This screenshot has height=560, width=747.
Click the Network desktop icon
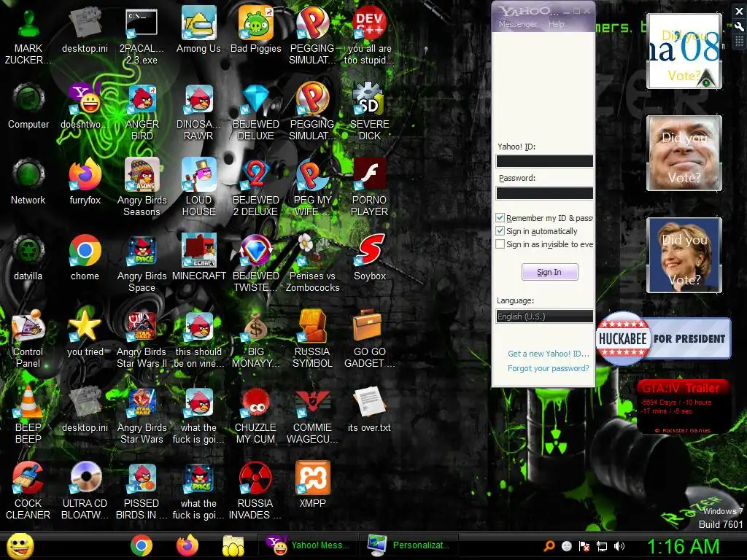(x=28, y=182)
